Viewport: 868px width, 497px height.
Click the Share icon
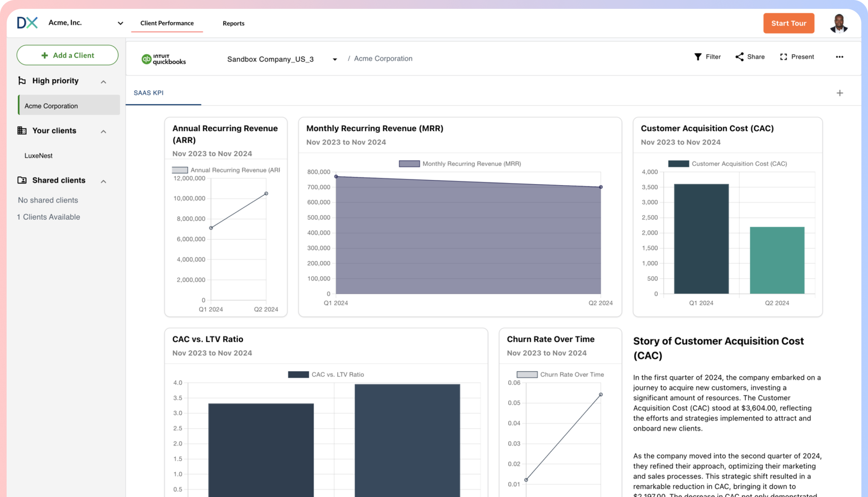pyautogui.click(x=739, y=57)
